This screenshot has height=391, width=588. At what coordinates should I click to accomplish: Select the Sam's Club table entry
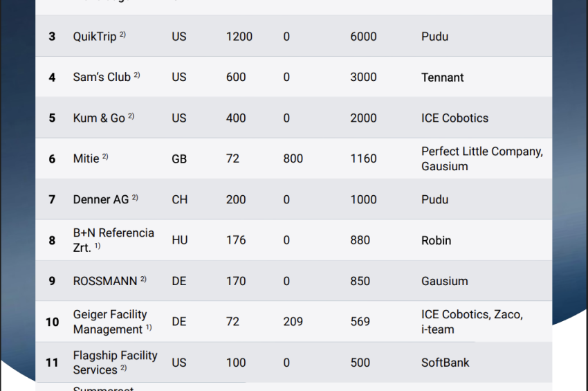(102, 78)
